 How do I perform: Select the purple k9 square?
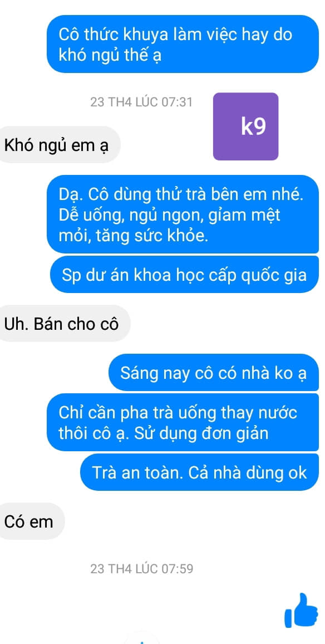pyautogui.click(x=245, y=126)
